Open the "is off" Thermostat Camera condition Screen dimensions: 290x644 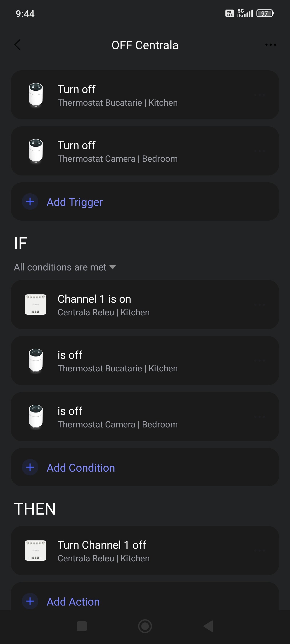click(145, 417)
